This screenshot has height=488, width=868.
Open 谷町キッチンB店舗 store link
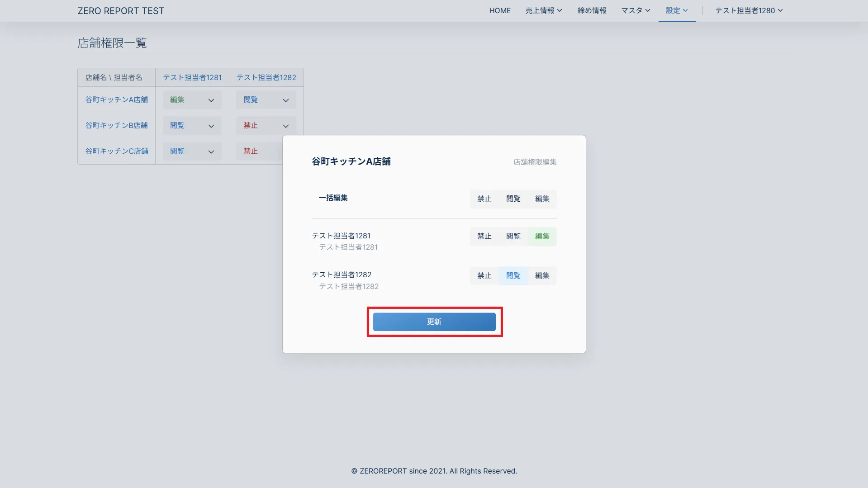coord(116,125)
